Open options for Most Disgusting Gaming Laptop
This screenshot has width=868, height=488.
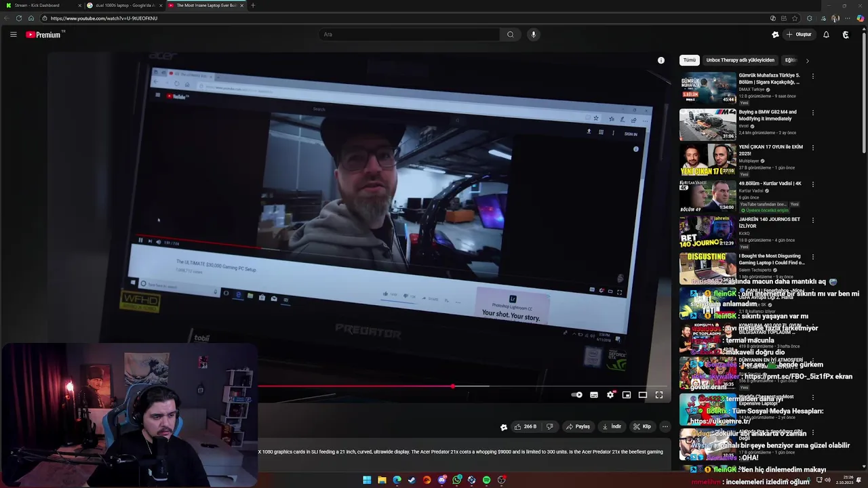(x=812, y=257)
